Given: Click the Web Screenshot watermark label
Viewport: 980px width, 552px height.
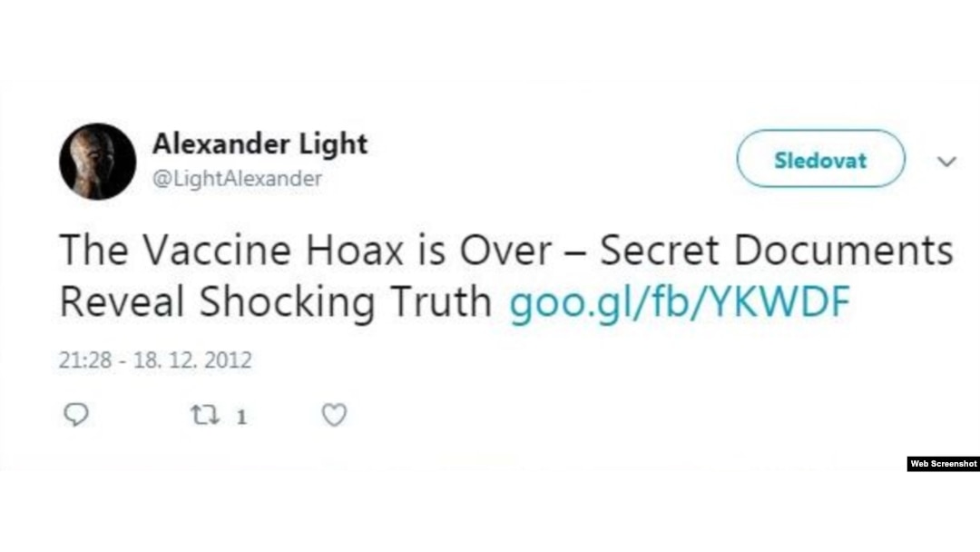Looking at the screenshot, I should 943,464.
